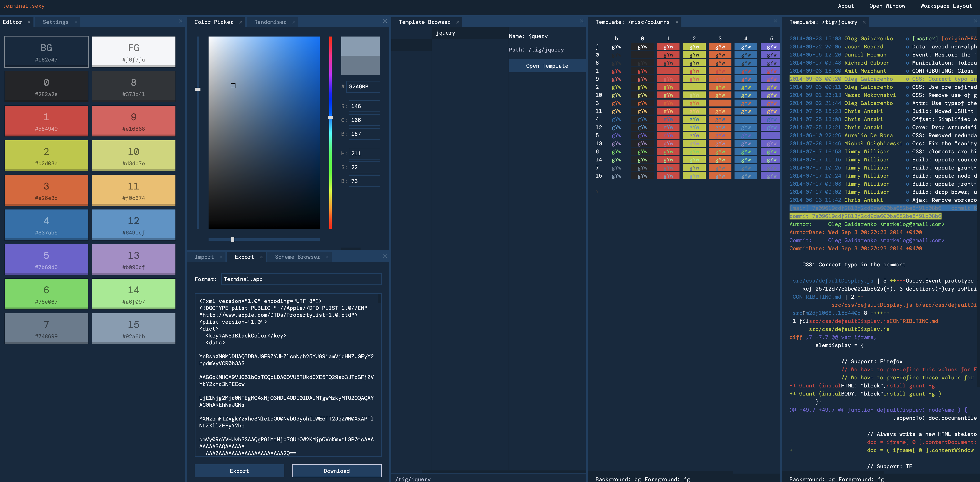Select the red color 1 swatch #d84949
Screen dimensions: 980x482
point(46,121)
